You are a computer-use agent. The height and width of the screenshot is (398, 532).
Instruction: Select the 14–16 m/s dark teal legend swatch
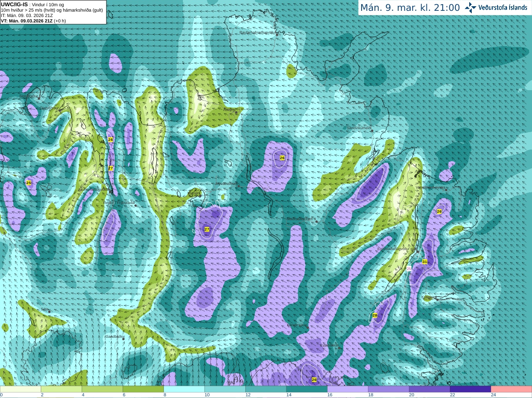coord(307,389)
